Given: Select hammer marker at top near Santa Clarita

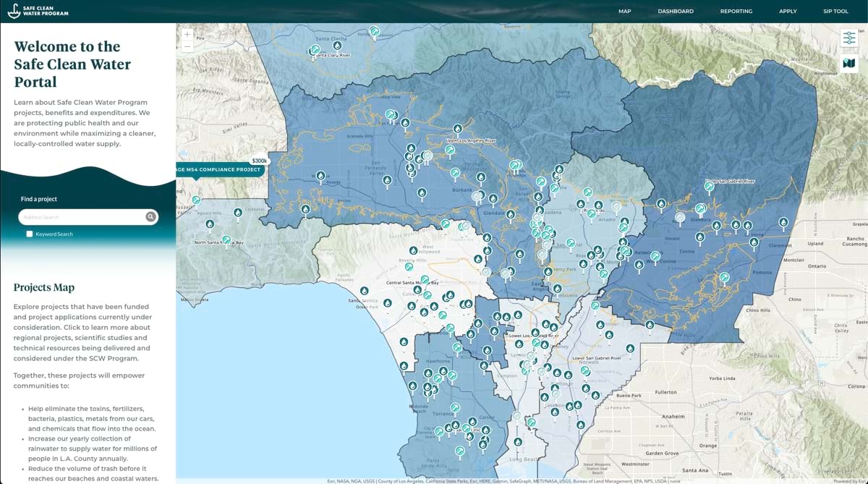Looking at the screenshot, I should (374, 31).
